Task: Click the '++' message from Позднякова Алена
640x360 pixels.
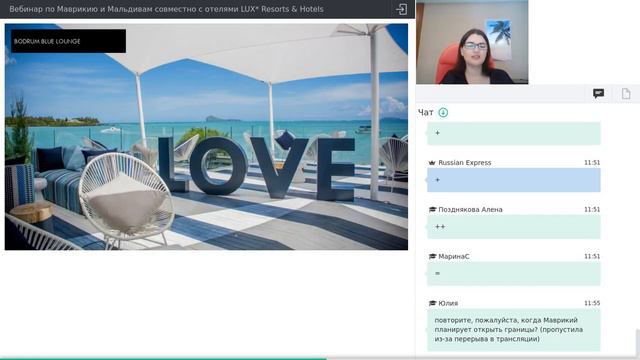Action: (x=513, y=227)
